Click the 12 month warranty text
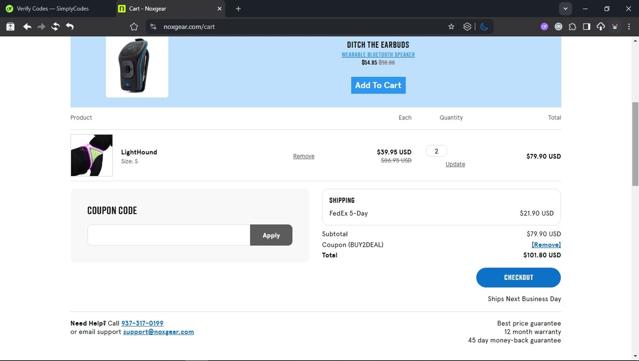This screenshot has width=639, height=361. (533, 332)
